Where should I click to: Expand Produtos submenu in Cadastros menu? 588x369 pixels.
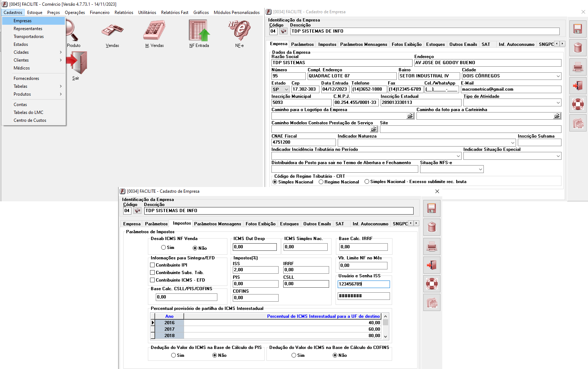coord(34,94)
